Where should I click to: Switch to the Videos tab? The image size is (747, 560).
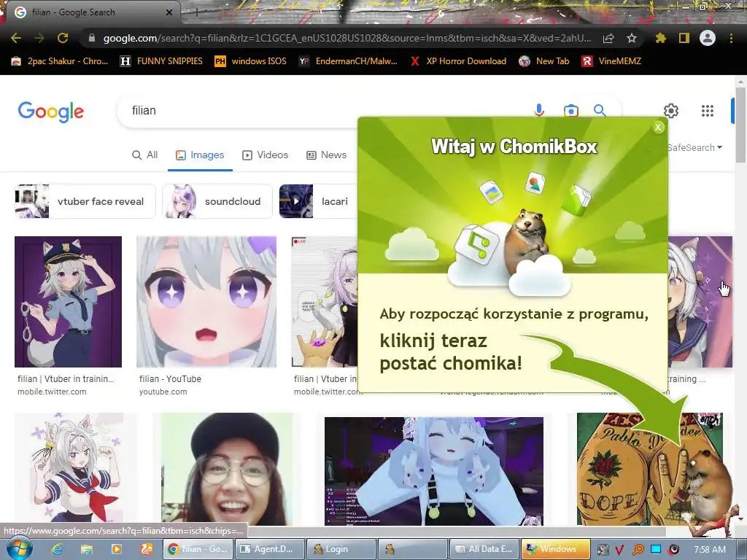click(x=266, y=155)
